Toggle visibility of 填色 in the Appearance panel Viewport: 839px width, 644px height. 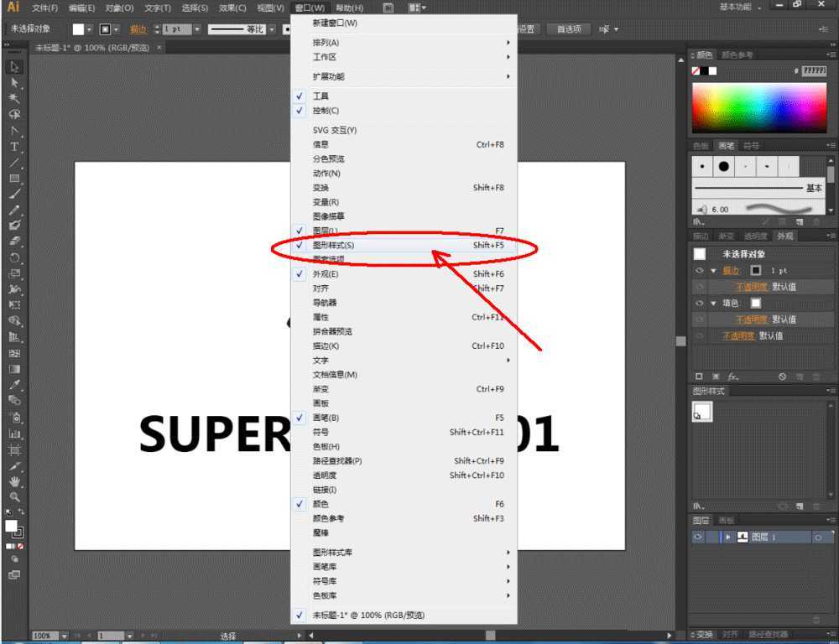700,302
